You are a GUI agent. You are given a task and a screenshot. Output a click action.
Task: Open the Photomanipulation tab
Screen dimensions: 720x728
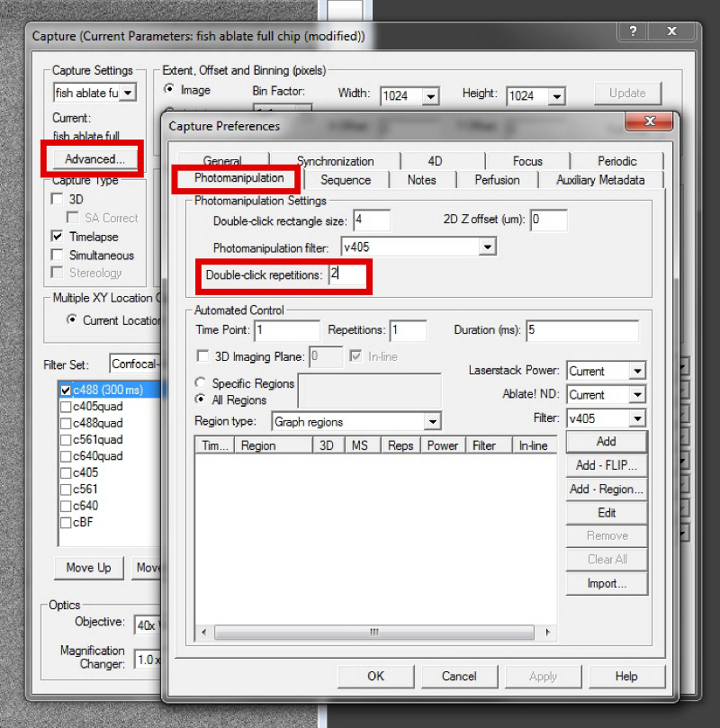click(238, 178)
